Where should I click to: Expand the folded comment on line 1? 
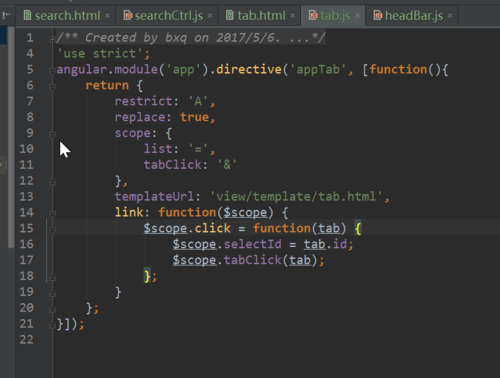pyautogui.click(x=52, y=39)
